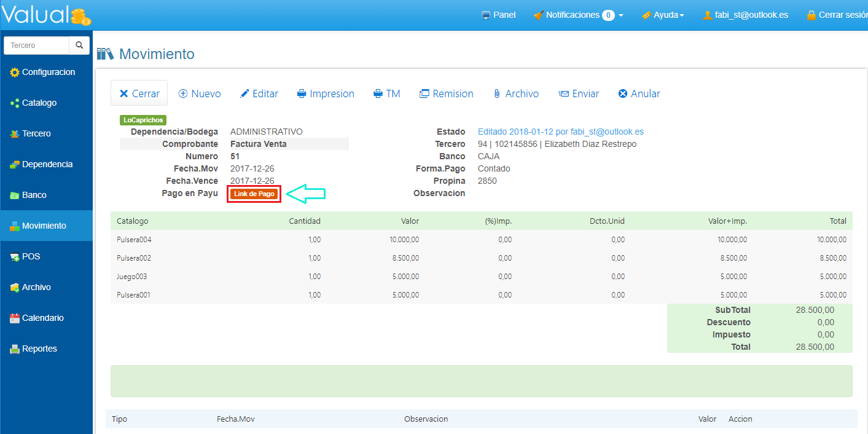Click the search magnifier icon in sidebar
The width and height of the screenshot is (868, 434).
pyautogui.click(x=79, y=45)
